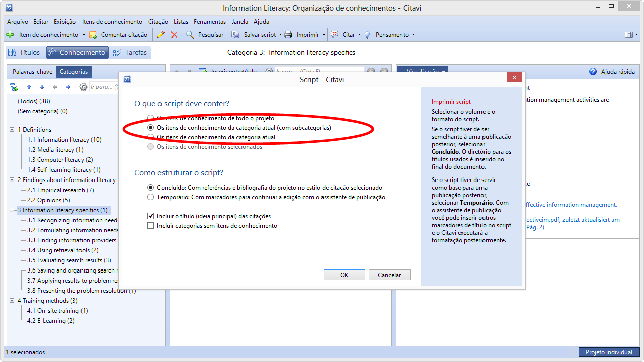The width and height of the screenshot is (644, 362).
Task: Select category 3.5 Evaluating search results (3)
Action: [69, 260]
